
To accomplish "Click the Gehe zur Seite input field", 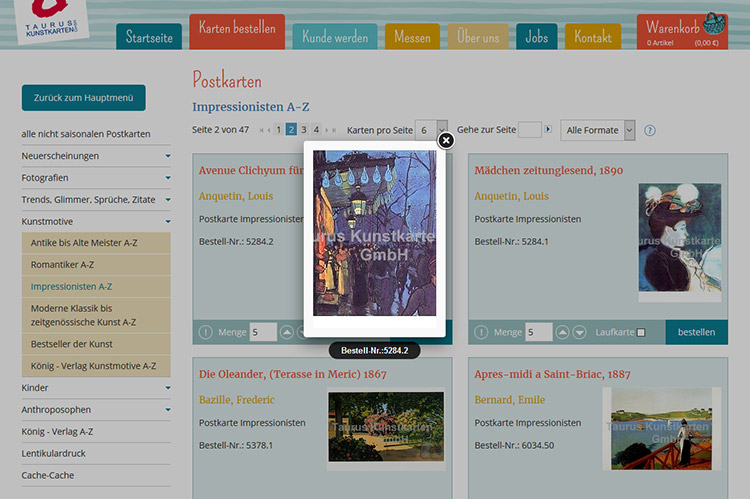I will (x=530, y=130).
